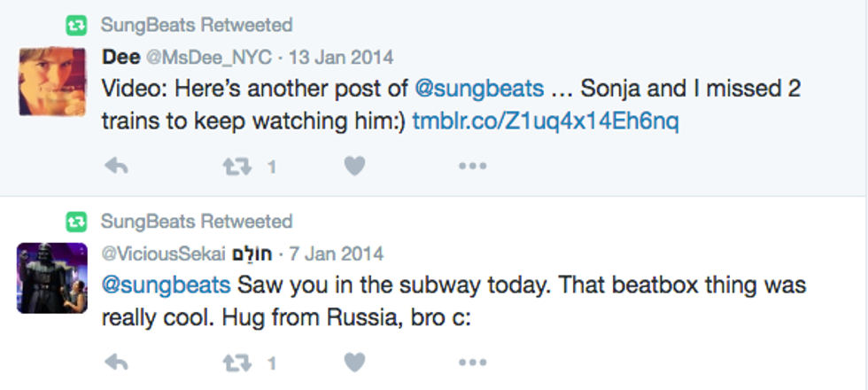Click the retweeted icon above Dee's tweet
This screenshot has height=390, width=868.
[x=77, y=25]
